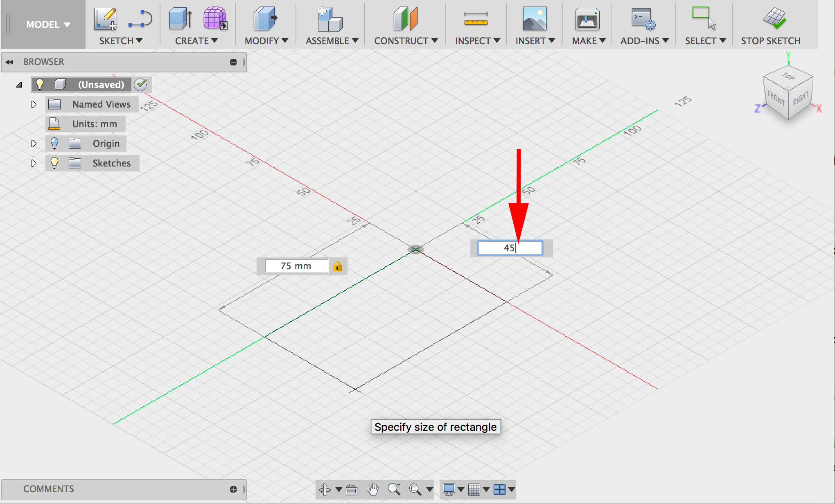Expand the Named Views tree node
Screen dimensions: 835x504
click(x=34, y=104)
